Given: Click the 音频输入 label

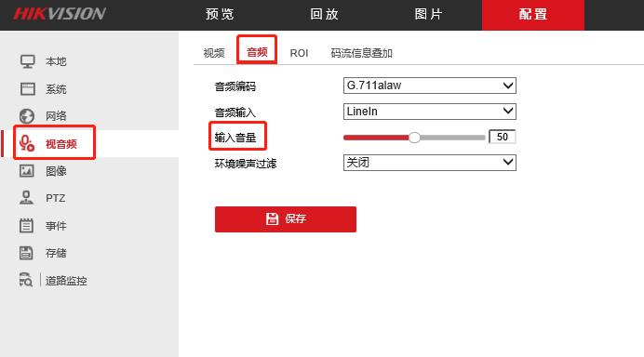Looking at the screenshot, I should pyautogui.click(x=235, y=112).
